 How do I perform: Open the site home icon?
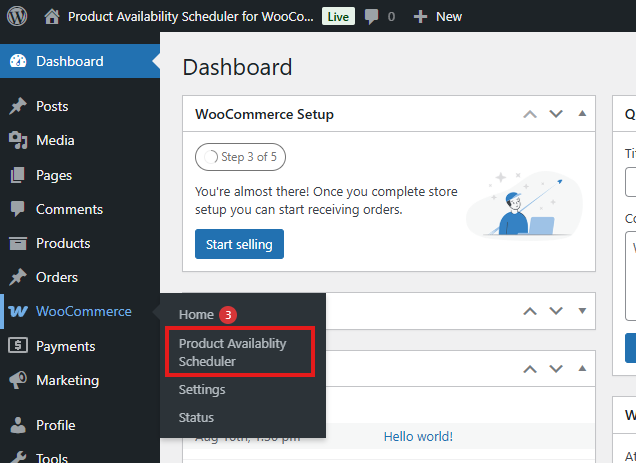click(x=52, y=16)
